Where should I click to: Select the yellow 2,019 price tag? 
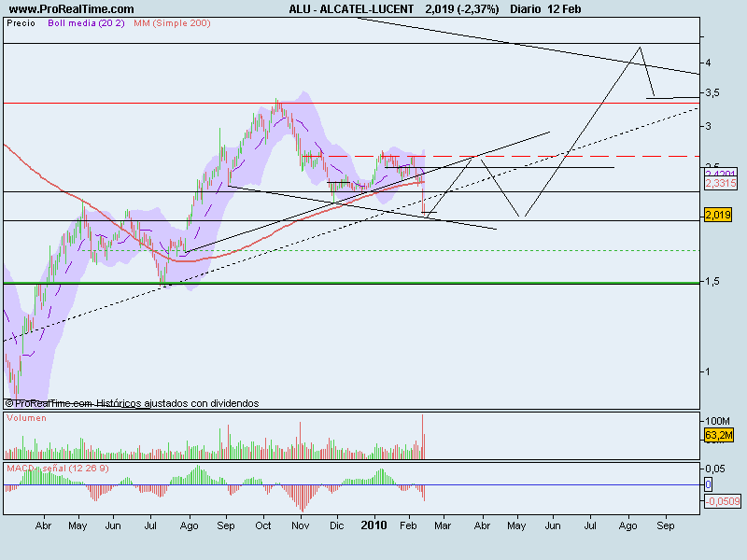(718, 215)
